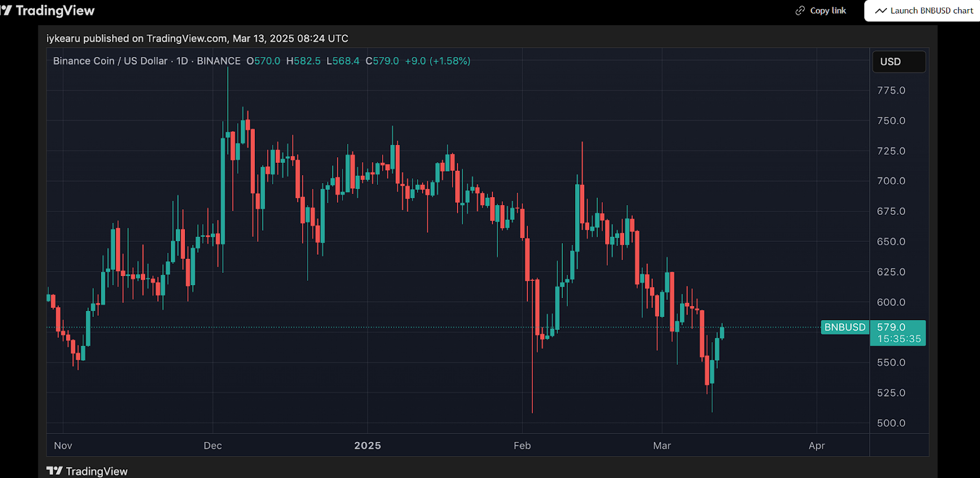Viewport: 980px width, 478px height.
Task: Click the 650.0 level on price scale
Action: click(891, 242)
